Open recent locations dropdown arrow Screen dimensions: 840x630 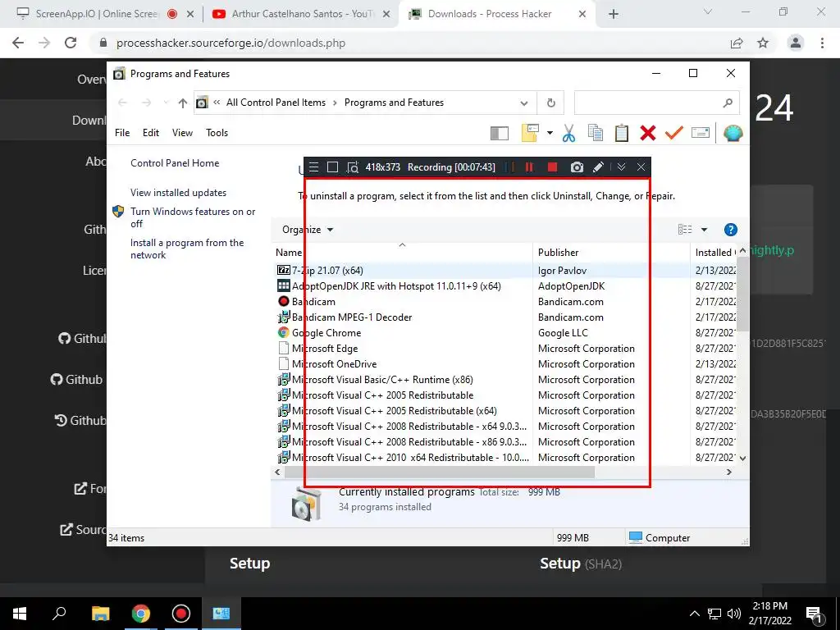pos(166,103)
